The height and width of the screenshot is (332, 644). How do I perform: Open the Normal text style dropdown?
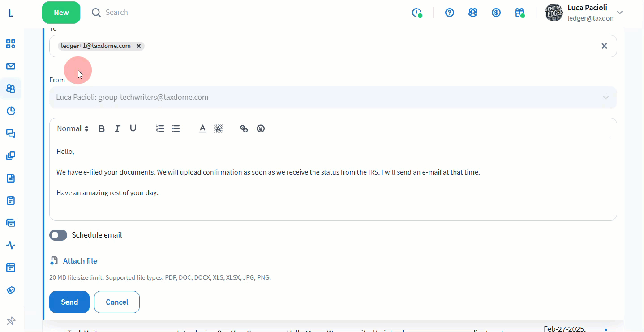(73, 129)
